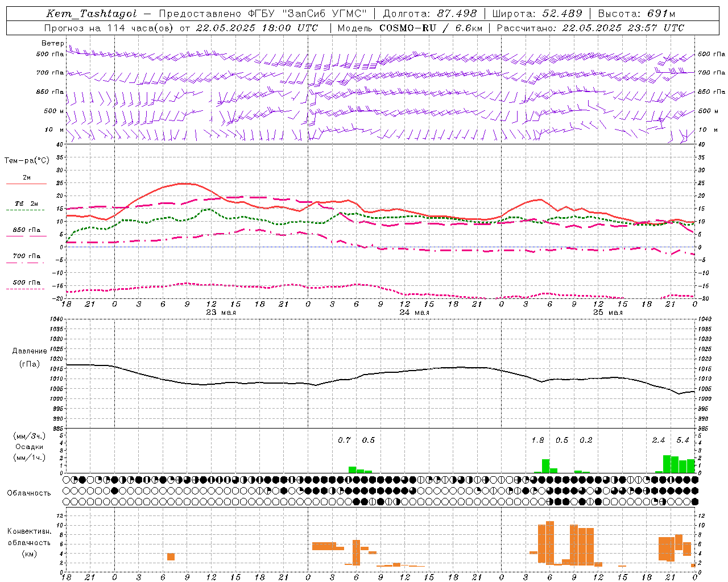The height and width of the screenshot is (582, 728).
Task: Click the 'Предоставлено ФГБУ "ЗапСиб УГМС"' text
Action: click(263, 14)
